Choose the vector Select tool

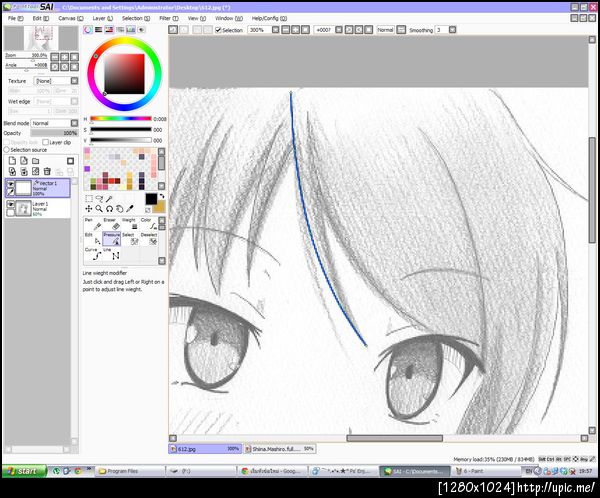pyautogui.click(x=130, y=239)
